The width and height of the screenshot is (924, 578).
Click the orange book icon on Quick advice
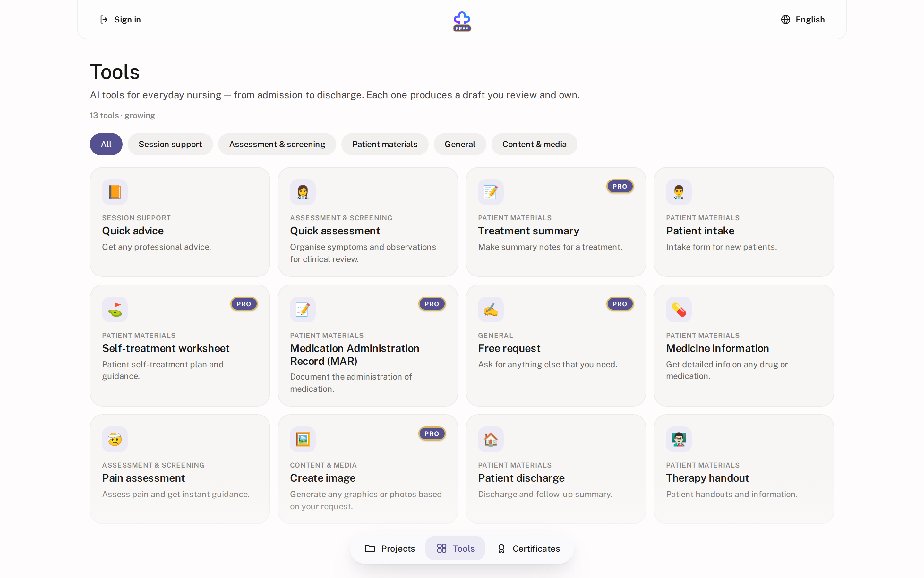pos(115,192)
